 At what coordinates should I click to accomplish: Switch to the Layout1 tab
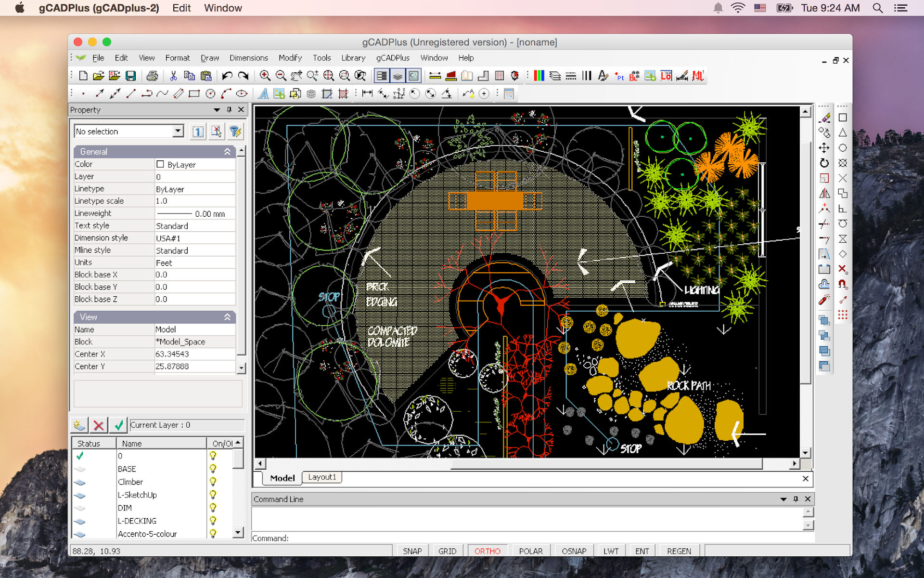322,477
